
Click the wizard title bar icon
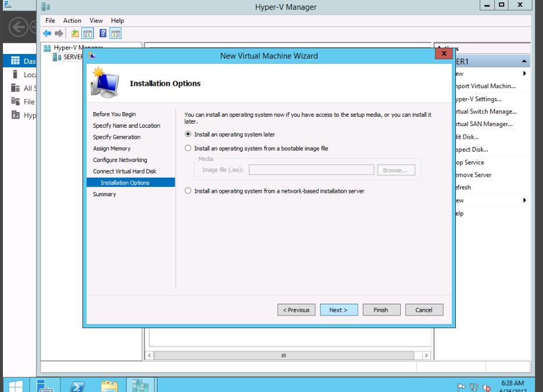(x=92, y=55)
